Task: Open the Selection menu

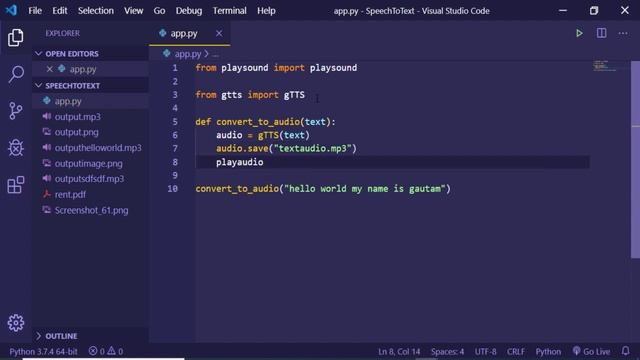Action: tap(96, 11)
